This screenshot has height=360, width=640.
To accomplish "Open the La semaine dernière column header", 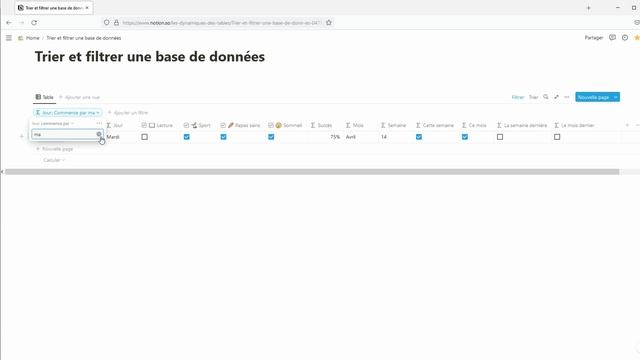I will (x=523, y=125).
